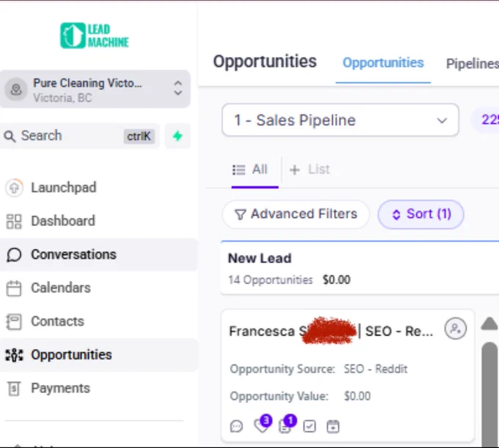Click the Lead Machine logo
This screenshot has width=499, height=448.
95,36
